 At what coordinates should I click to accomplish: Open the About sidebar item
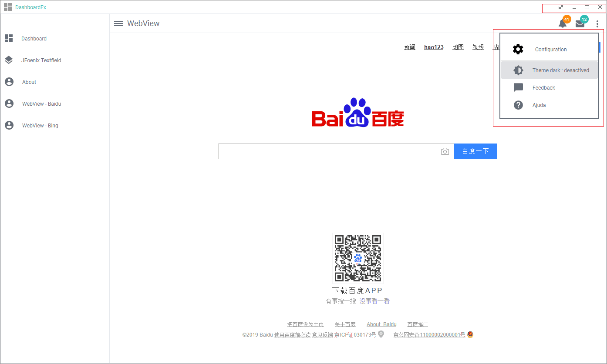(29, 82)
